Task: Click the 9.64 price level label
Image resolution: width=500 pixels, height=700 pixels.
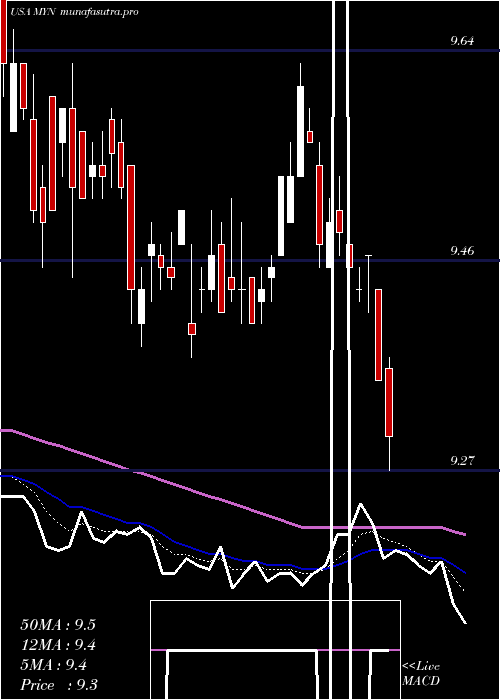Action: pos(462,41)
